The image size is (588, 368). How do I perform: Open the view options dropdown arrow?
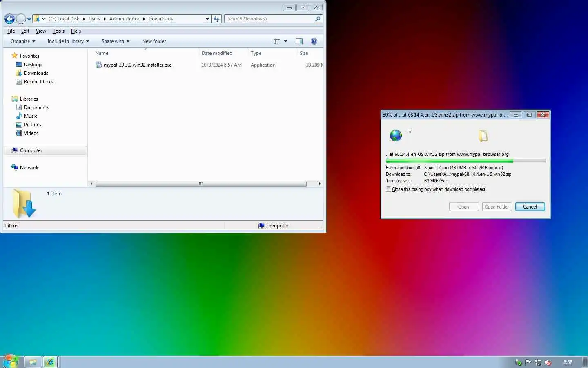pos(285,41)
